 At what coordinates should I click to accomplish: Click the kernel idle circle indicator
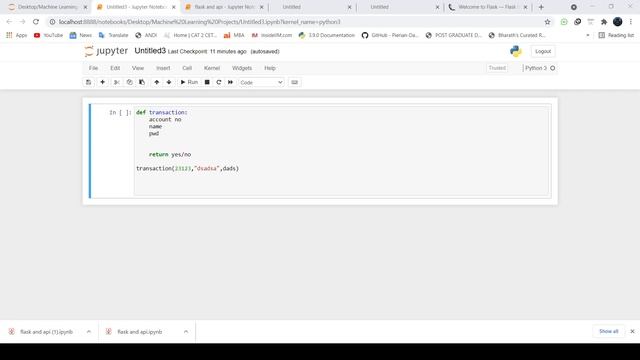click(553, 68)
